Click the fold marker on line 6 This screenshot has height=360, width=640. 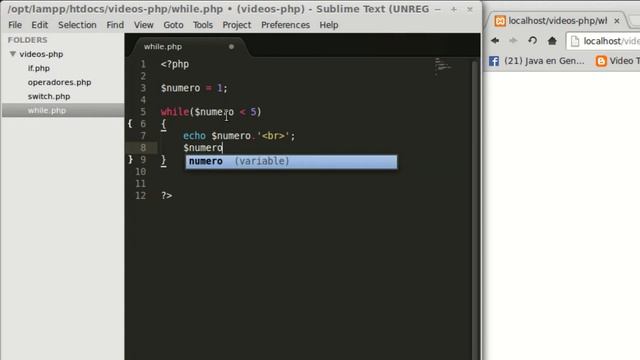point(130,123)
